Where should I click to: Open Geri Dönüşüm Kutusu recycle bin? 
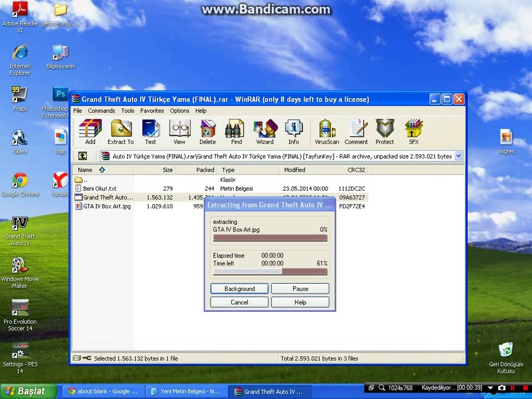(506, 357)
